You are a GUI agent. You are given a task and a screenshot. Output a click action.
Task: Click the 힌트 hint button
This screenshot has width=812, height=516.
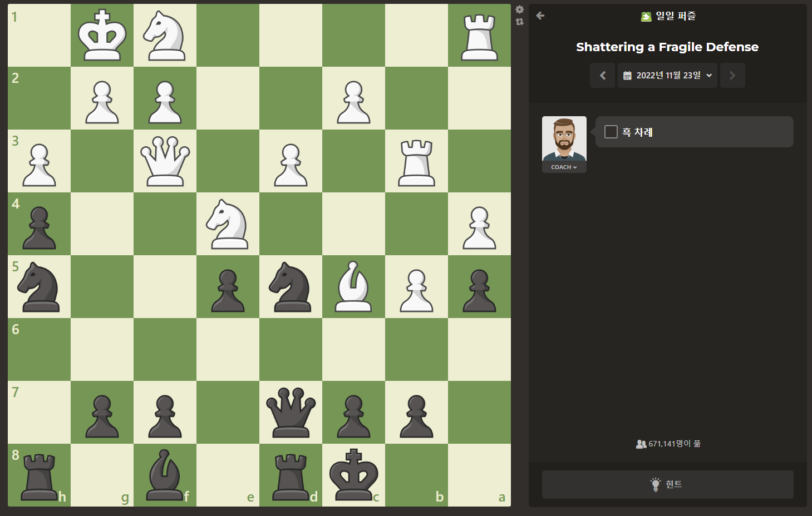[668, 484]
